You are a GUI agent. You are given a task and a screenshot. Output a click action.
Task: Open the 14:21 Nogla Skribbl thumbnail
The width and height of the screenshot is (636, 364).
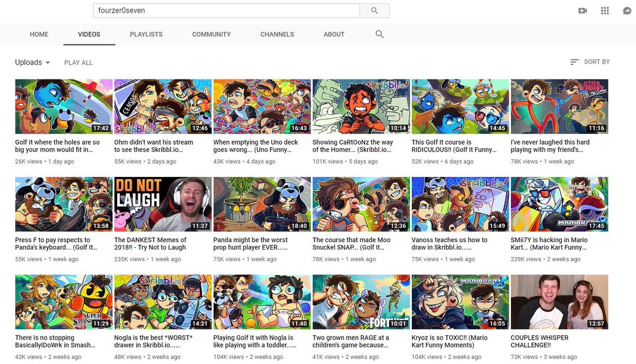click(163, 302)
